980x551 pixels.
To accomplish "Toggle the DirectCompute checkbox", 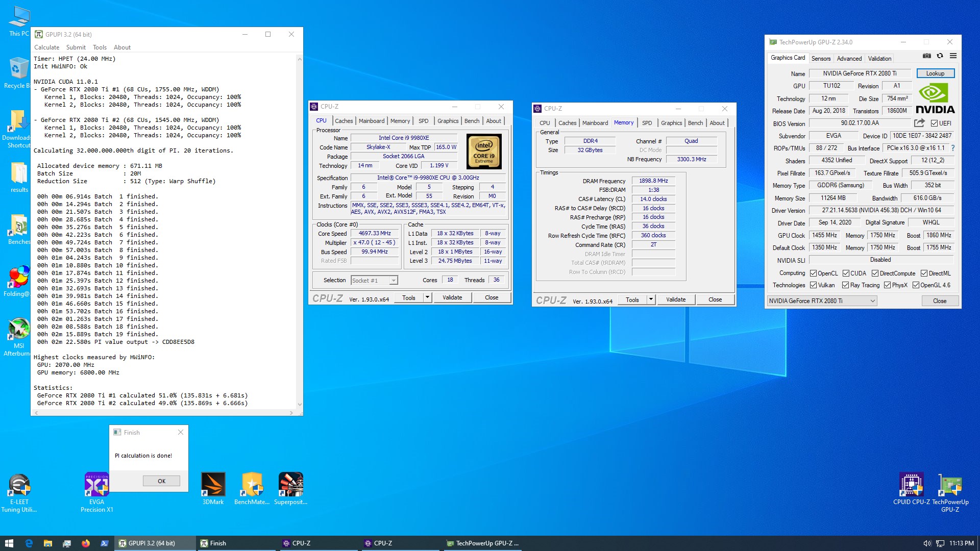I will 875,273.
